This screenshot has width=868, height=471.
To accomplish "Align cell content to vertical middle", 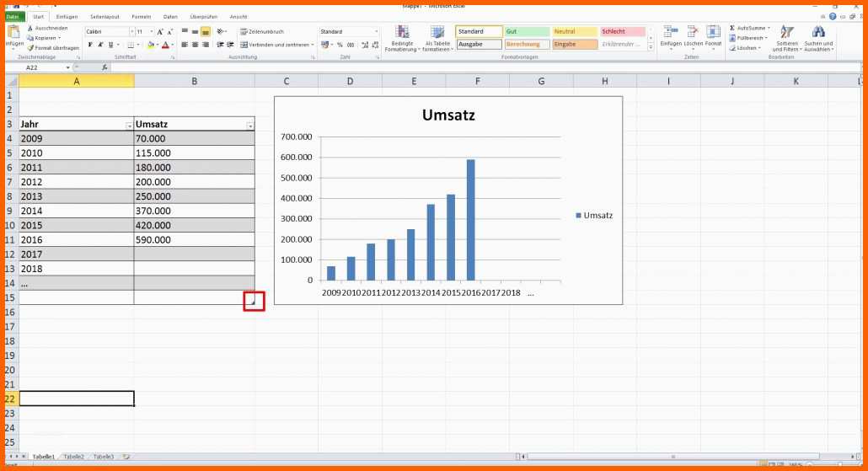I will pos(195,32).
